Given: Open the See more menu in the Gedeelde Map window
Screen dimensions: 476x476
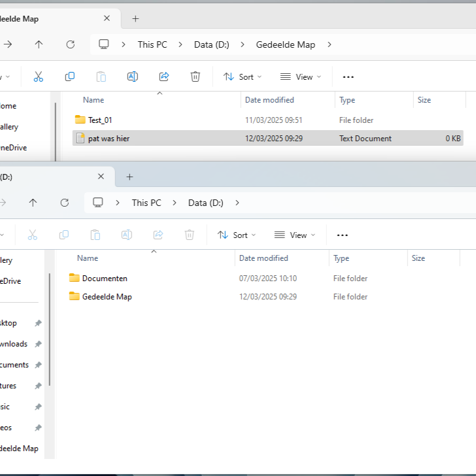Looking at the screenshot, I should point(348,77).
